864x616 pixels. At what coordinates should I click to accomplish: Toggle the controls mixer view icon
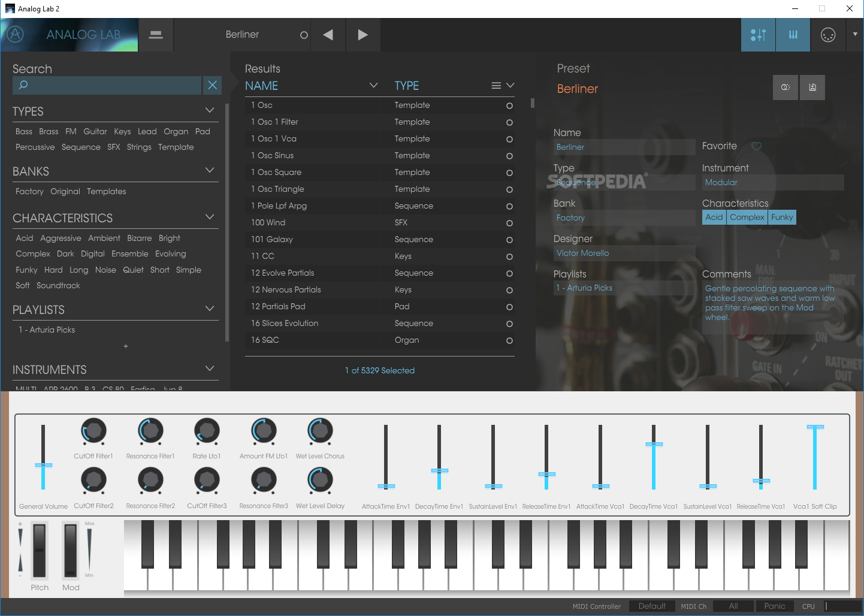758,35
